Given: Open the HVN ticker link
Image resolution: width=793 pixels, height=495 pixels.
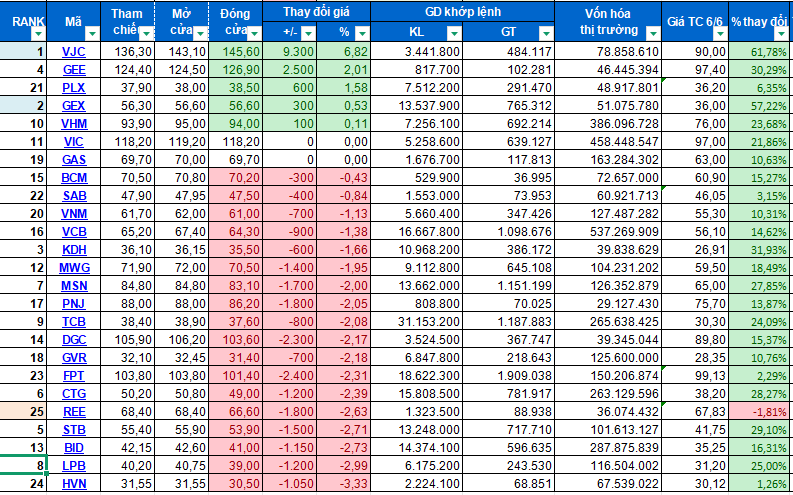Looking at the screenshot, I should [73, 484].
